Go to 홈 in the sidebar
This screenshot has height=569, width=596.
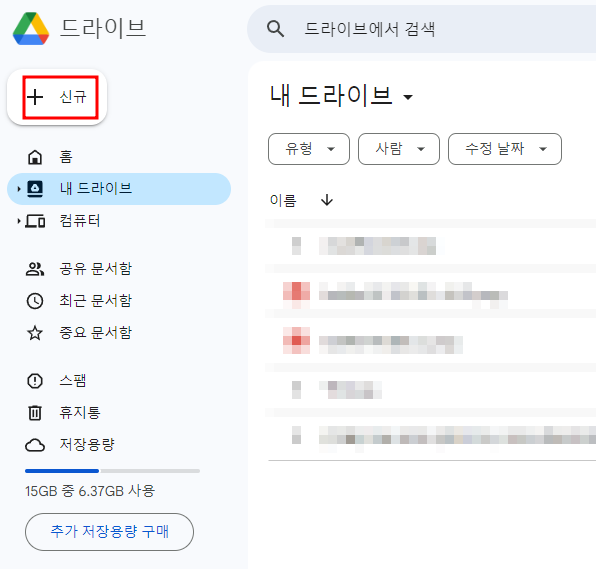119,157
